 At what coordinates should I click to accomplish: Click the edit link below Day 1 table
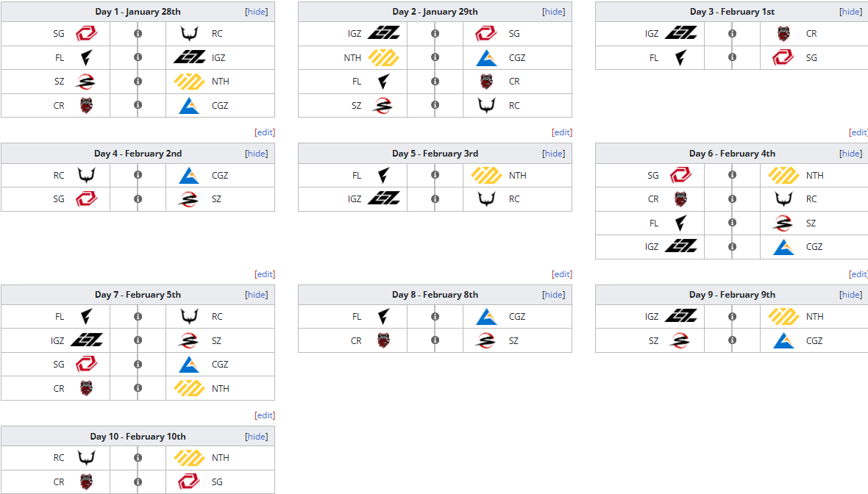tap(265, 132)
